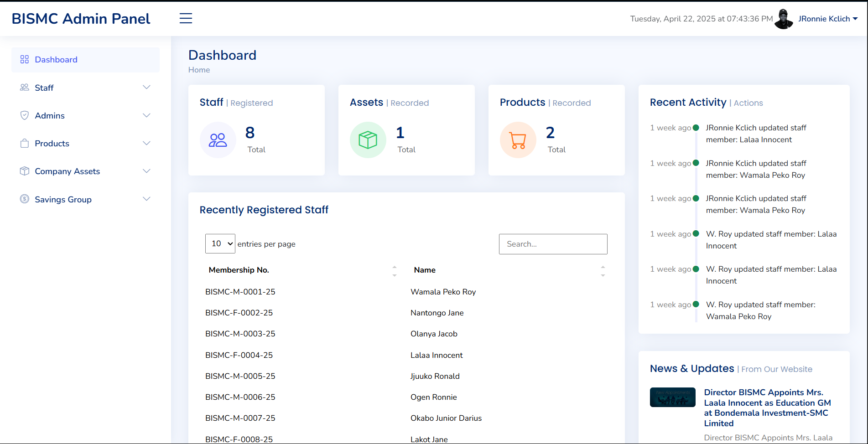Click the Products total count 2

[x=550, y=133]
